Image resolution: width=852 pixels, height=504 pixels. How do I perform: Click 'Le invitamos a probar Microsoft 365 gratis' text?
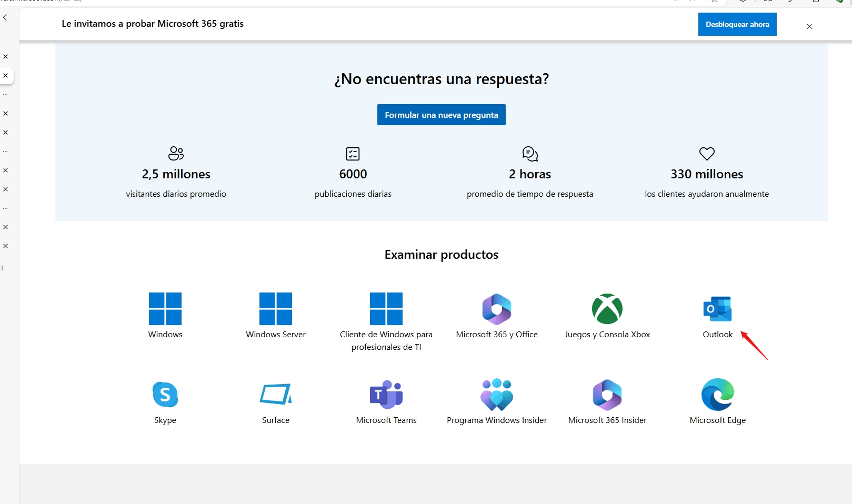(x=153, y=24)
